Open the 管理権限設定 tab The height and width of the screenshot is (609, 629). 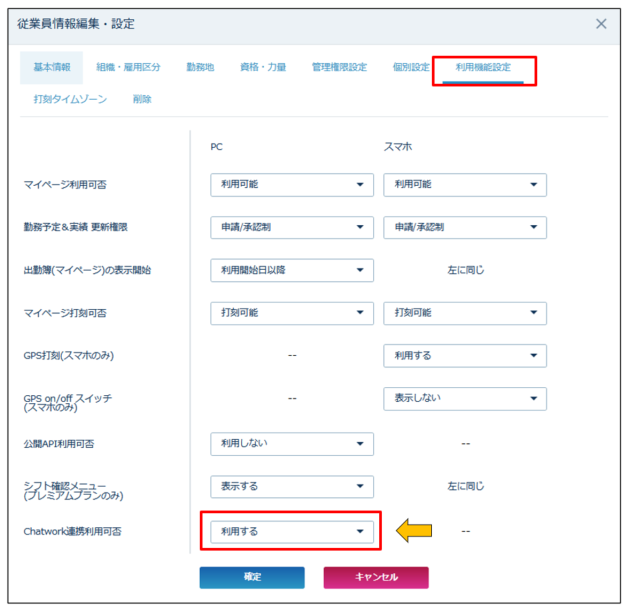click(x=339, y=67)
